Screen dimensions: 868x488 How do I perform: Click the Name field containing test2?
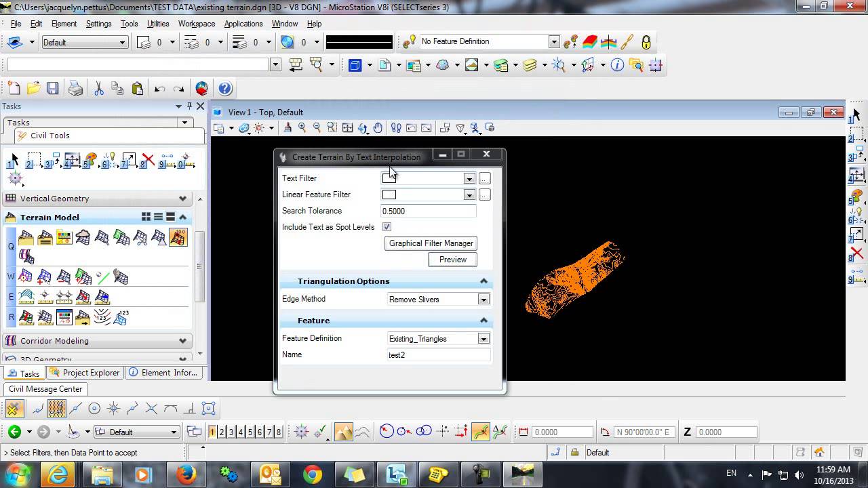tap(437, 354)
